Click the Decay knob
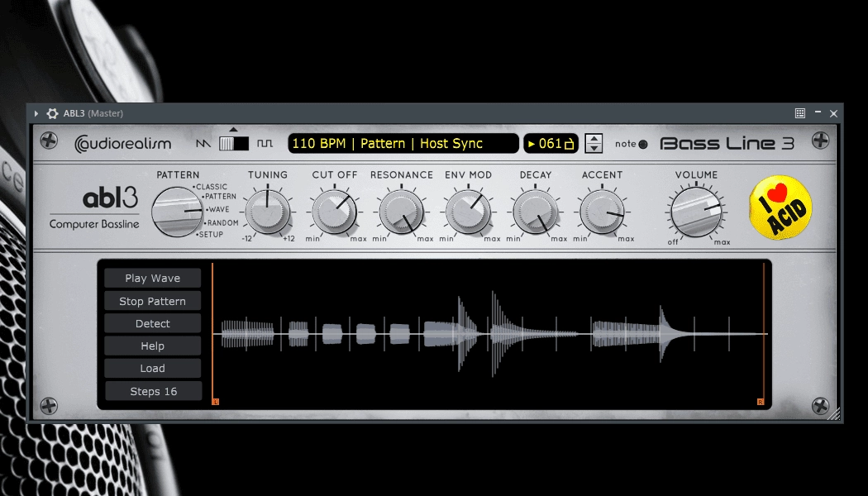Image resolution: width=868 pixels, height=496 pixels. tap(536, 212)
